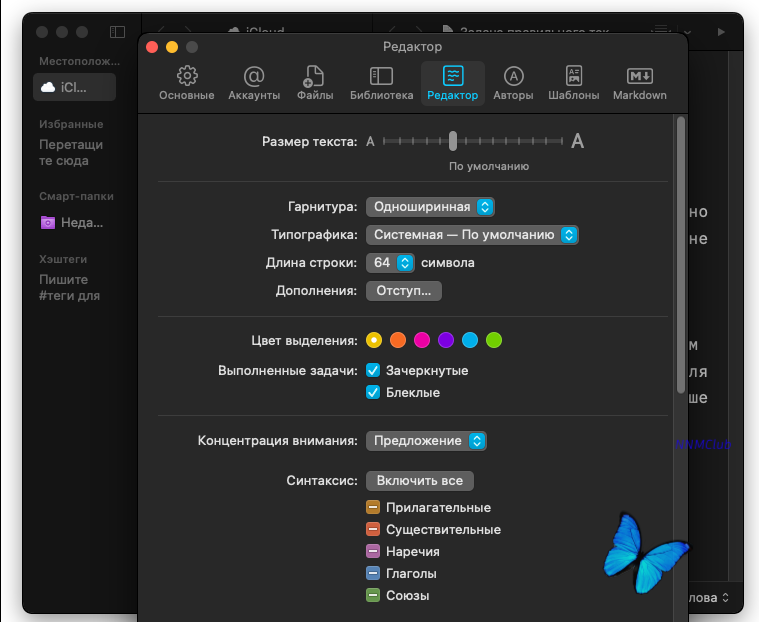The width and height of the screenshot is (759, 622).
Task: Select the green highlight color
Action: [x=494, y=340]
